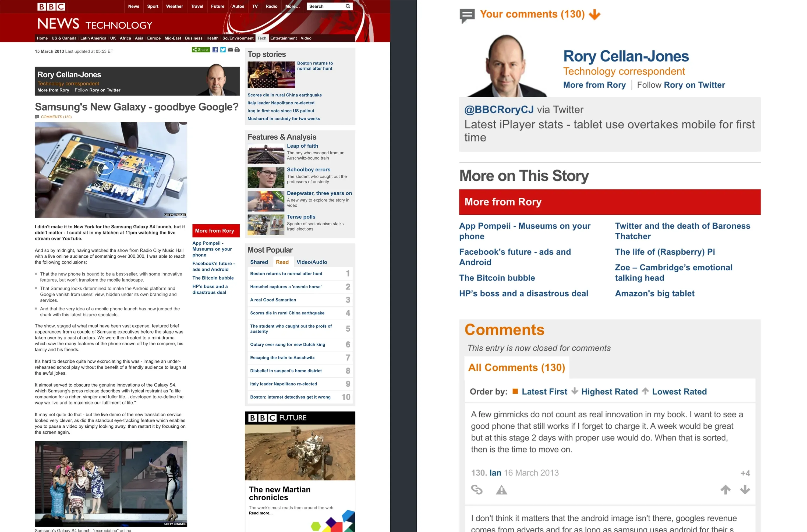Open Facebook's future - ads and Android in right pane
Screen dimensions: 807x532
click(515, 257)
